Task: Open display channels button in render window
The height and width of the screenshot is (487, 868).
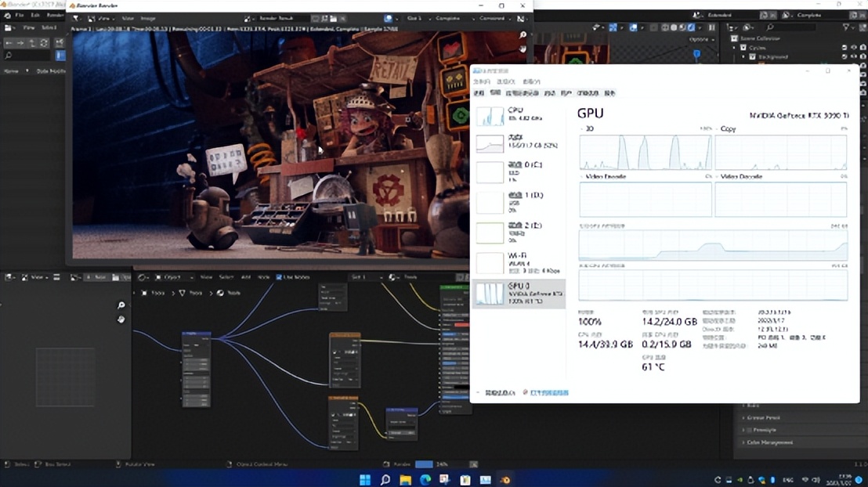Action: pyautogui.click(x=520, y=18)
